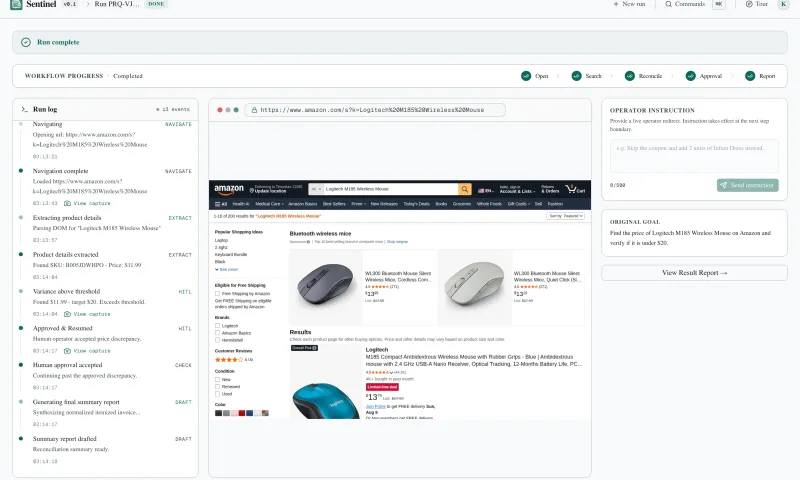Click the camera icon under Approved & Resumed
The height and width of the screenshot is (480, 800).
point(67,351)
